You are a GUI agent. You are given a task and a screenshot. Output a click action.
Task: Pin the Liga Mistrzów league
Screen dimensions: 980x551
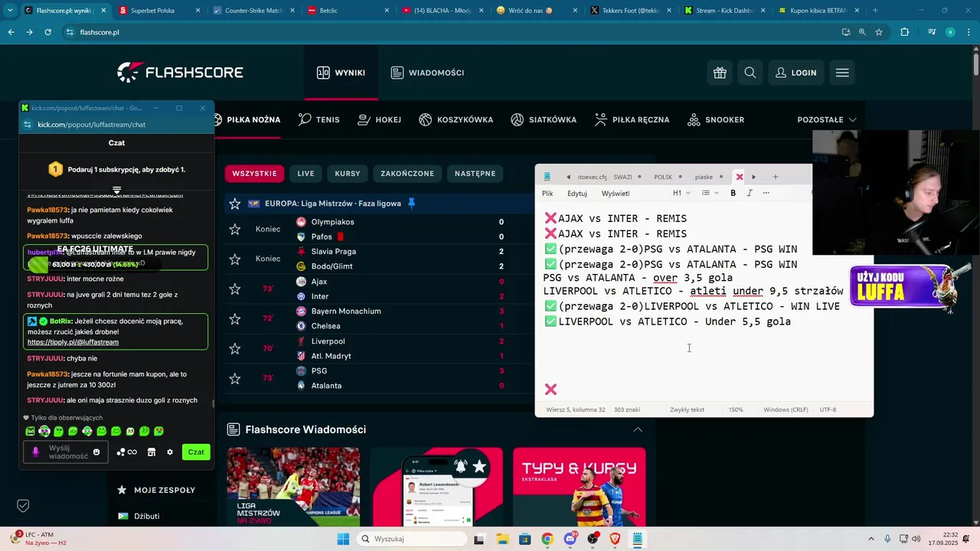[411, 204]
